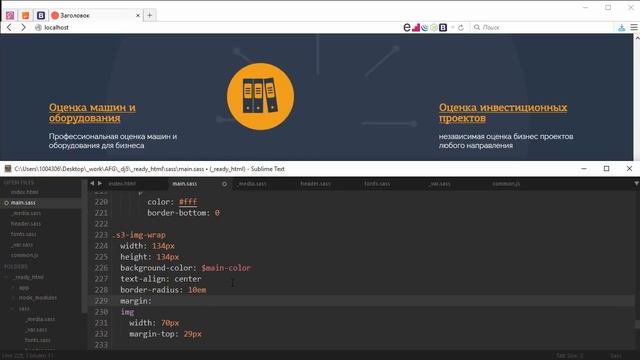Click the browser back arrow
The width and height of the screenshot is (640, 360).
[9, 27]
